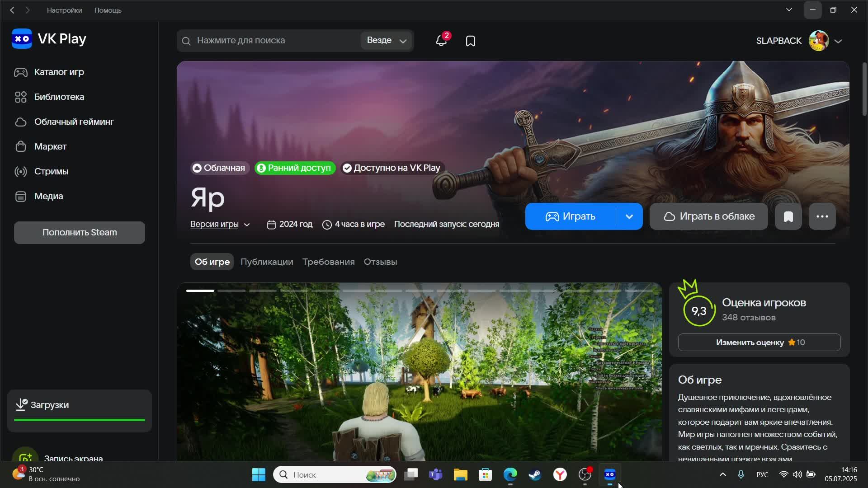Click the downloads green progress bar

[x=80, y=420]
